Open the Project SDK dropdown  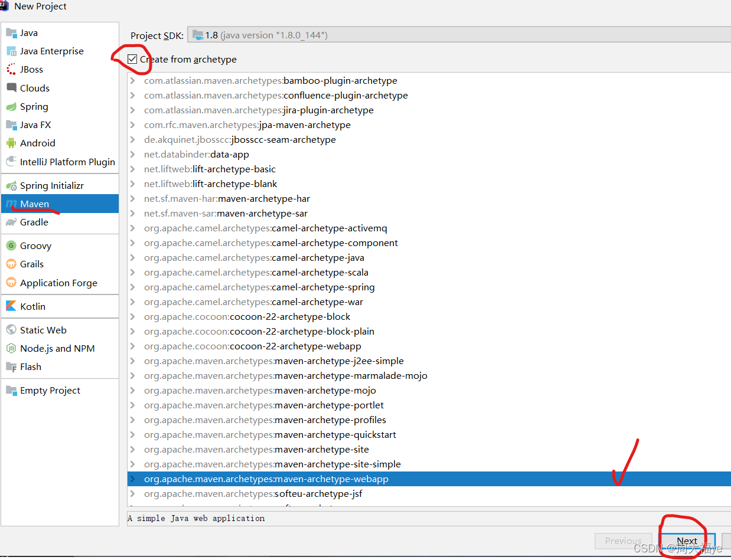pos(459,35)
